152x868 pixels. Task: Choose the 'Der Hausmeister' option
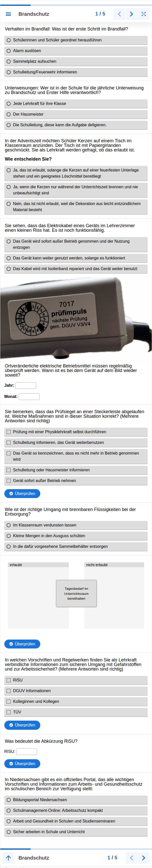(x=9, y=114)
